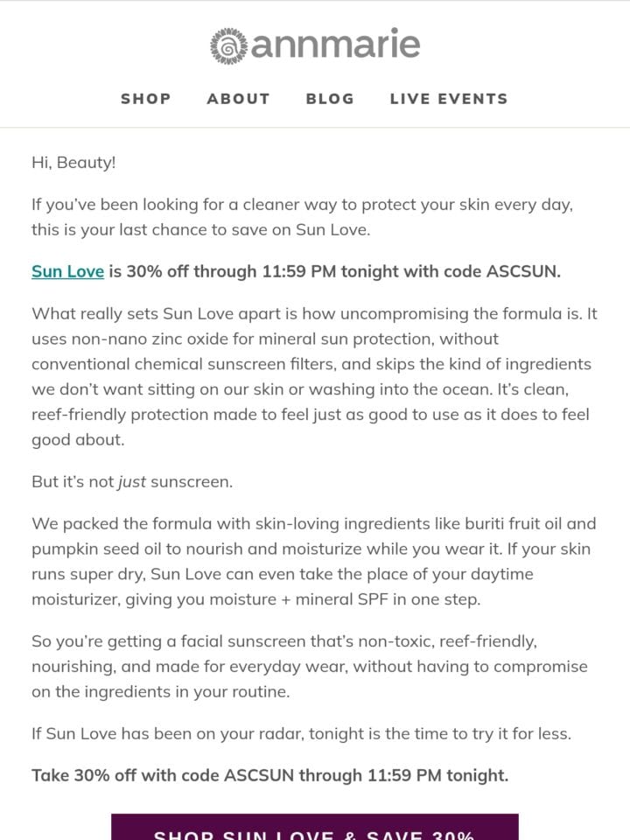
Task: Click the annmarie wordmark in the header
Action: pyautogui.click(x=335, y=44)
